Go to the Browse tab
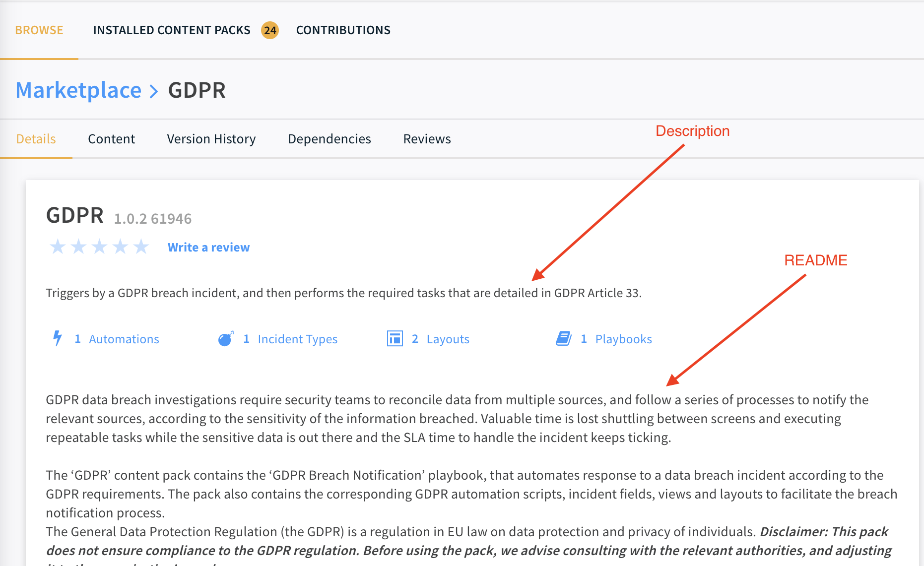The height and width of the screenshot is (566, 924). click(39, 30)
